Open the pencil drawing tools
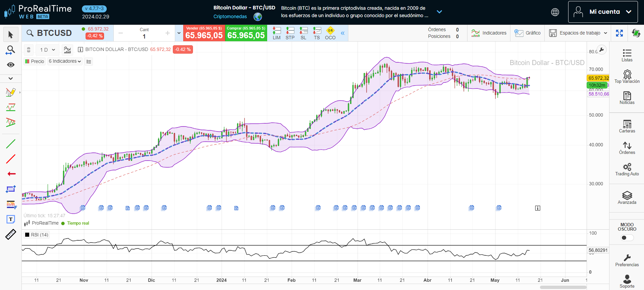 tap(11, 92)
